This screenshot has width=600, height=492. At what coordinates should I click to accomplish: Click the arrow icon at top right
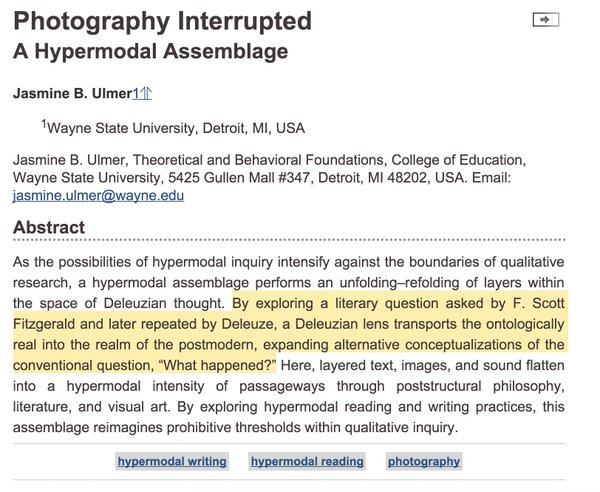click(546, 20)
